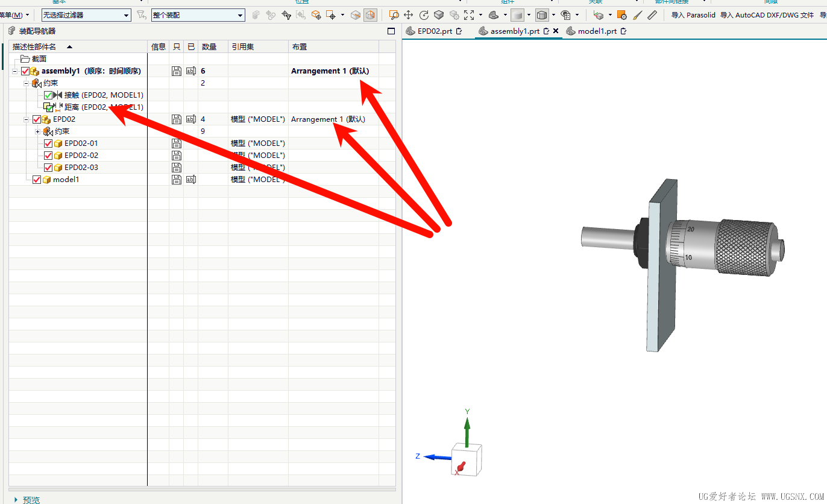Toggle the model1 component visibility checkbox
Viewport: 827px width, 504px height.
tap(37, 180)
